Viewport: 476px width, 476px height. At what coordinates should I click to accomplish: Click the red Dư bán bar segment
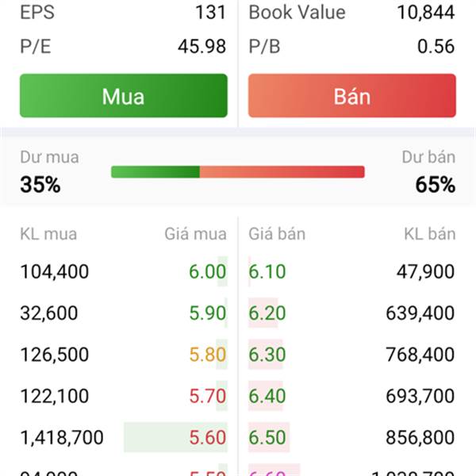click(282, 172)
